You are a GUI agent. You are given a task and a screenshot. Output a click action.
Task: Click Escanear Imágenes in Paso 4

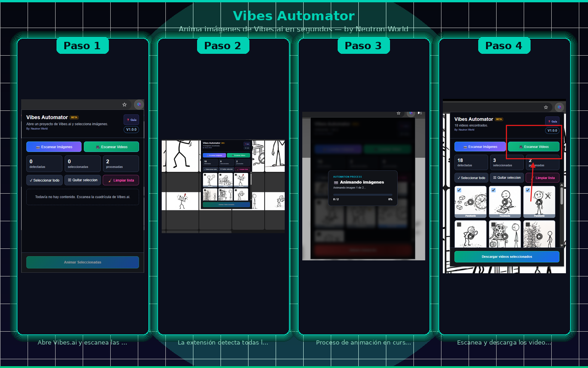click(481, 147)
